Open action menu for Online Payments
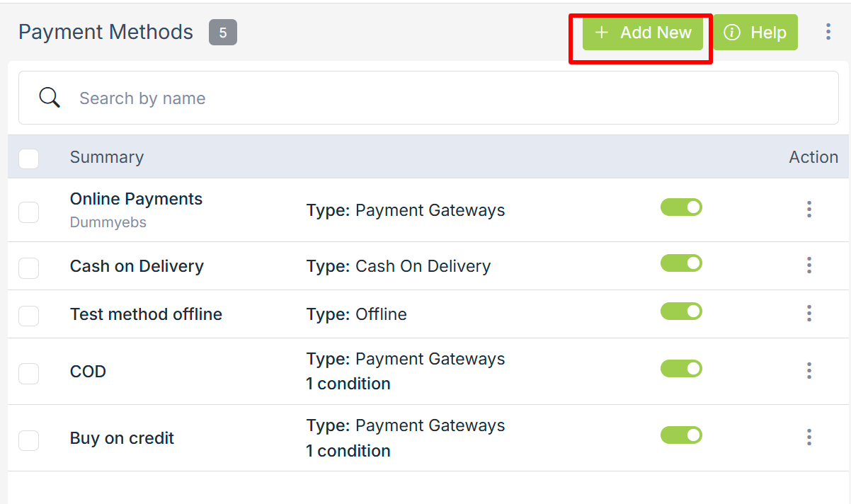This screenshot has height=504, width=851. [809, 209]
